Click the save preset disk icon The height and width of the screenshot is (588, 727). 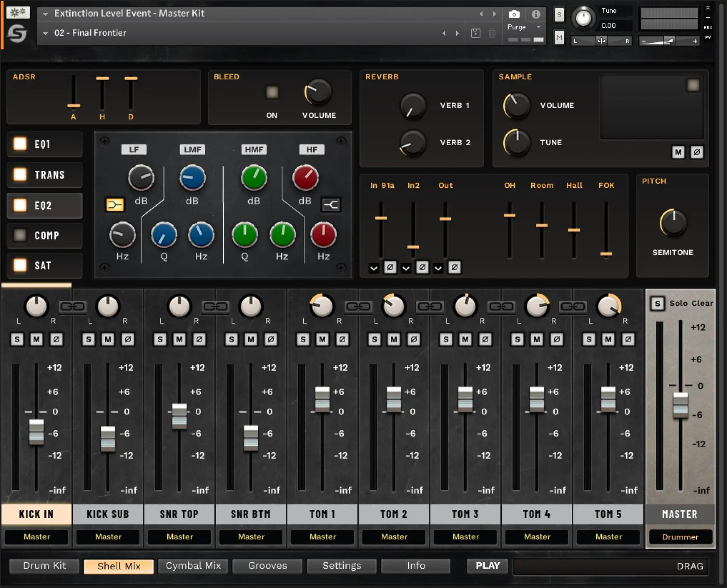476,33
